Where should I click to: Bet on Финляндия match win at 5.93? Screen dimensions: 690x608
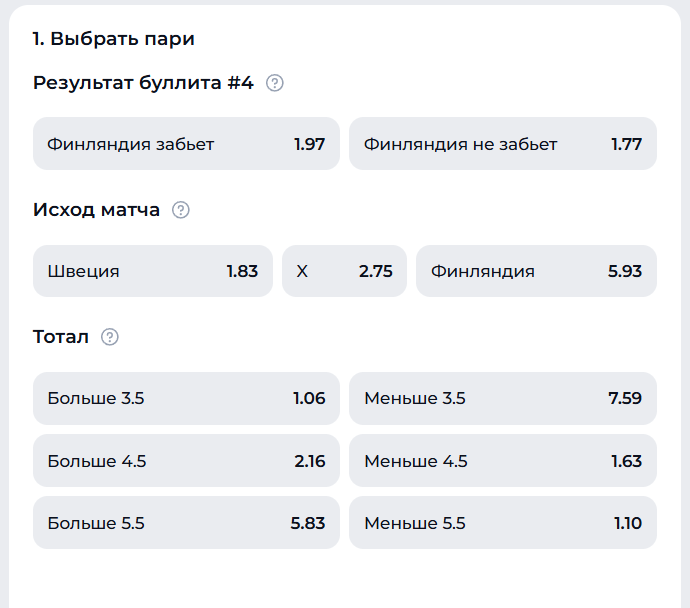tap(536, 271)
